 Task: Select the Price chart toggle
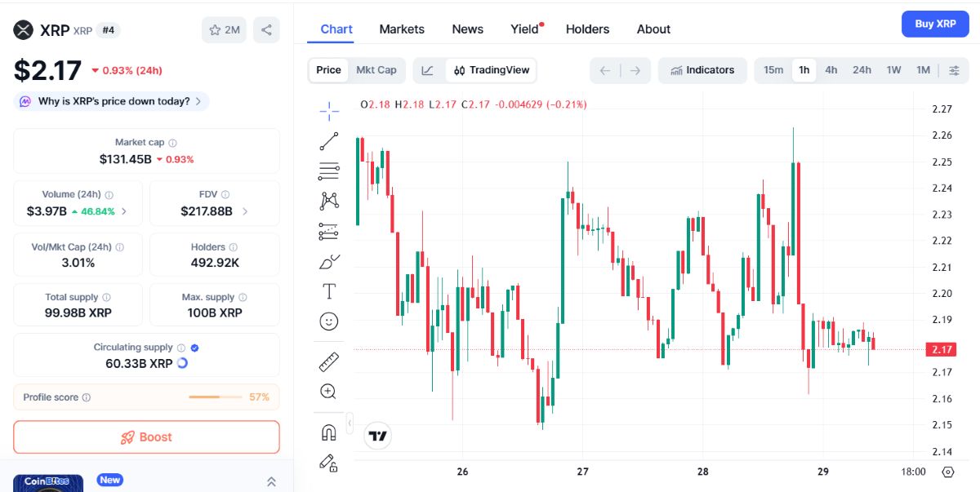[x=328, y=70]
